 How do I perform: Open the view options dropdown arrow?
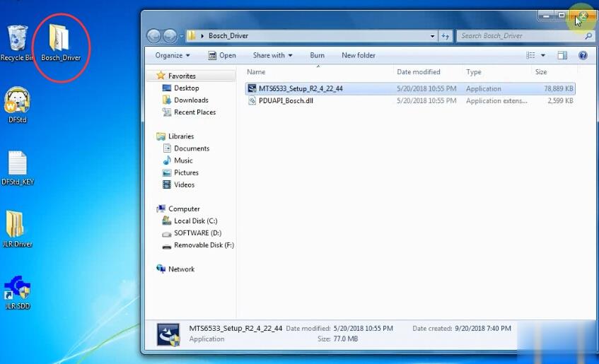point(543,55)
